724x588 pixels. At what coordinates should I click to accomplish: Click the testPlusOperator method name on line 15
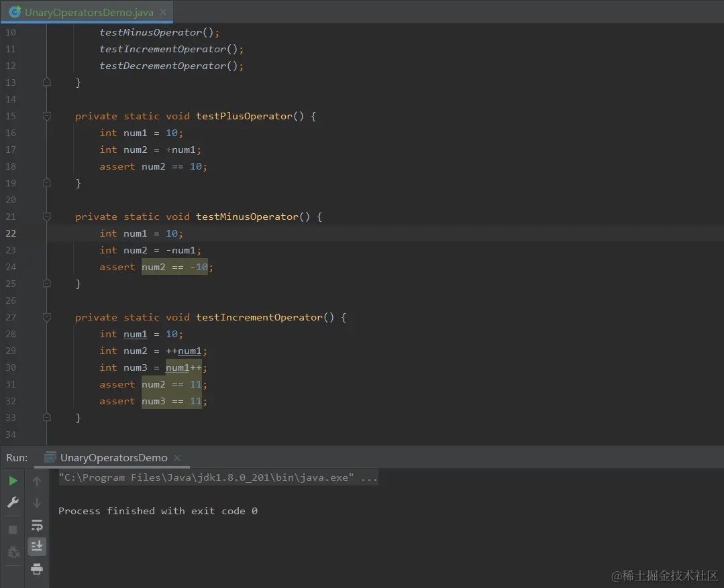[x=244, y=116]
